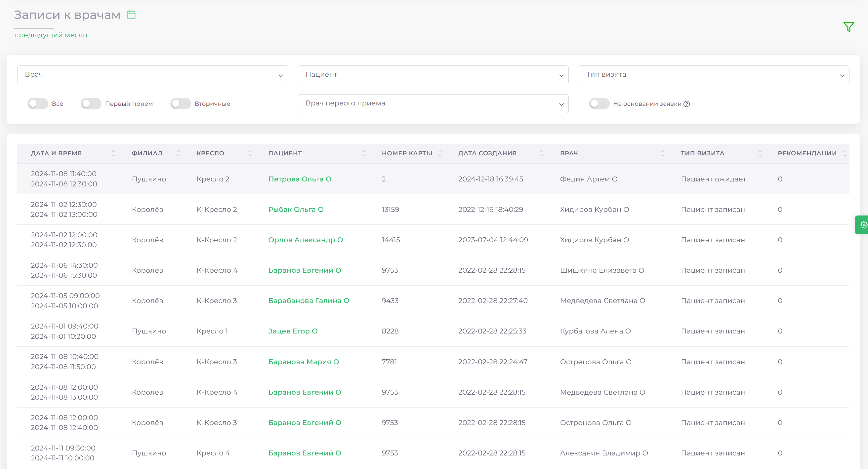
Task: Open the Тип визита dropdown
Action: (x=714, y=75)
